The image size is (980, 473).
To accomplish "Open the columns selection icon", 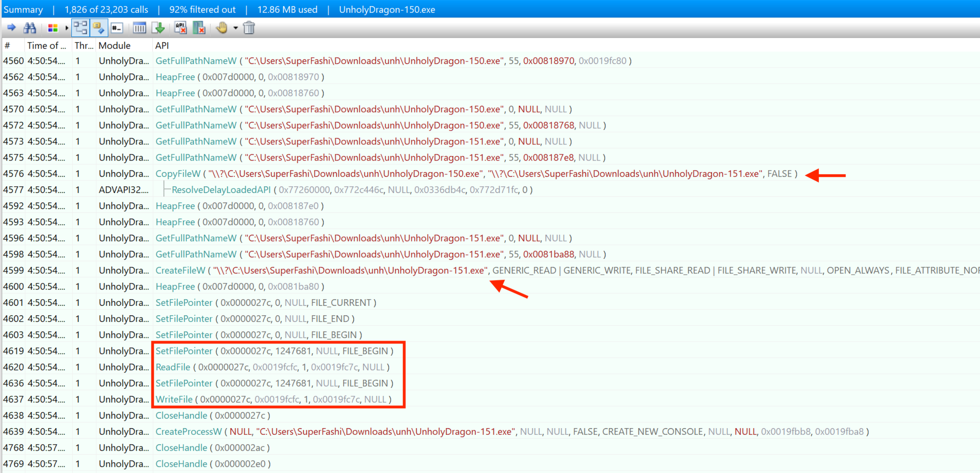I will [x=139, y=28].
